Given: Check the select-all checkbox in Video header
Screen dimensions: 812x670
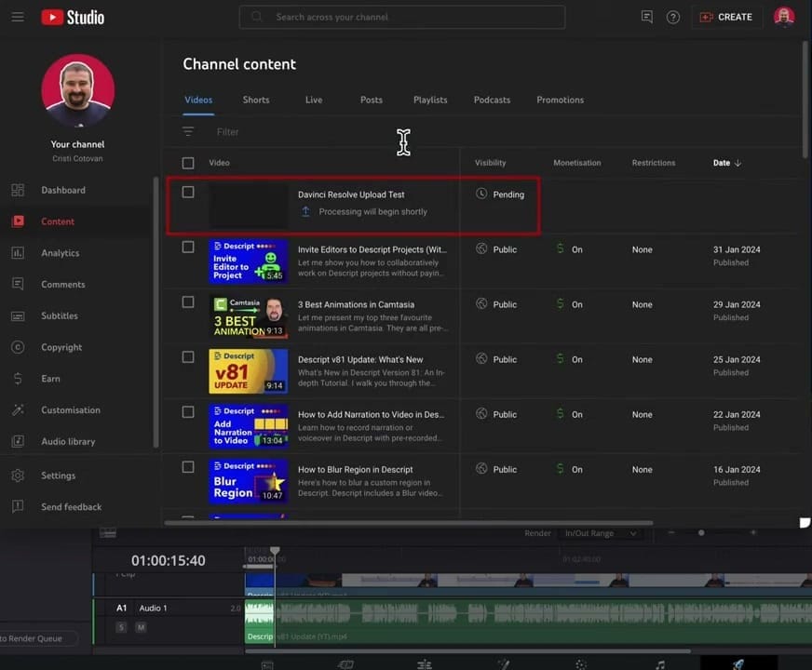Looking at the screenshot, I should 187,162.
